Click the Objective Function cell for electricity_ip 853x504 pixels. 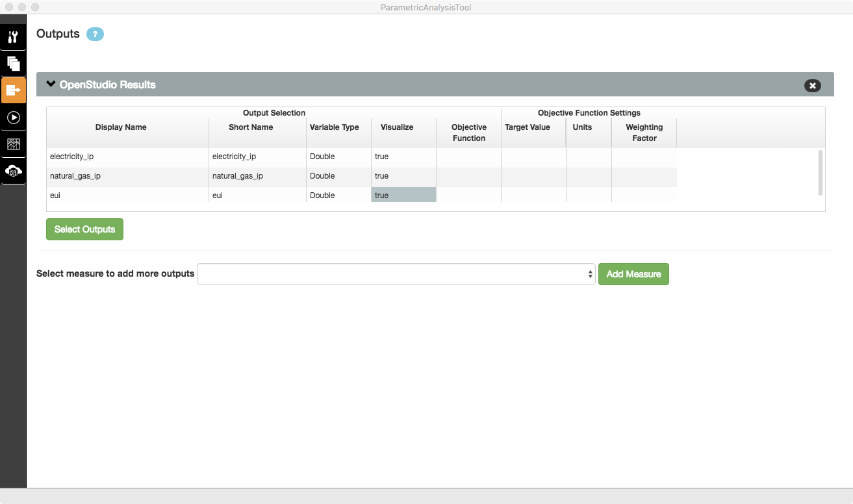point(468,157)
